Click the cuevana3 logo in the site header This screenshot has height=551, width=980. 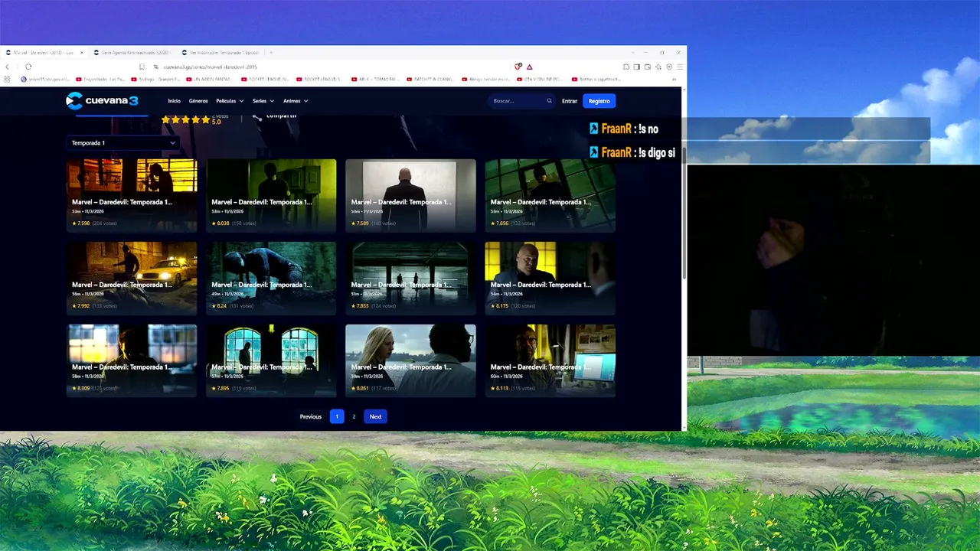click(102, 100)
